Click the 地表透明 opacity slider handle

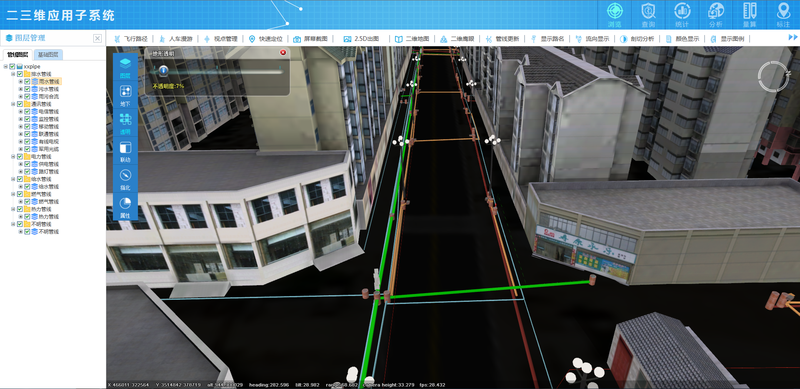(163, 70)
